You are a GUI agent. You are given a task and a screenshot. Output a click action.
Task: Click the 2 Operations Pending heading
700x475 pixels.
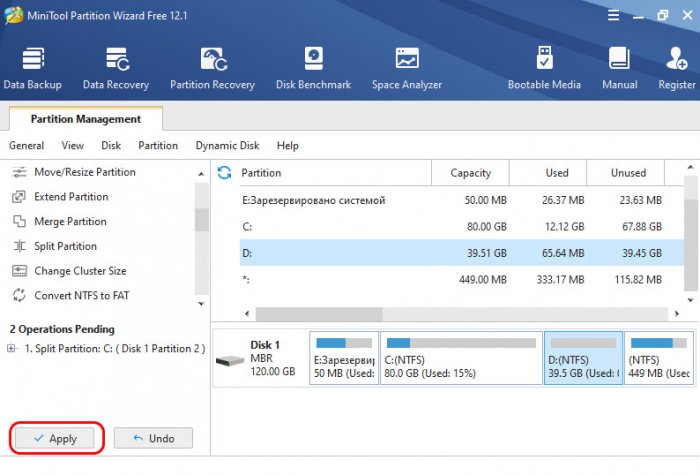click(x=62, y=329)
